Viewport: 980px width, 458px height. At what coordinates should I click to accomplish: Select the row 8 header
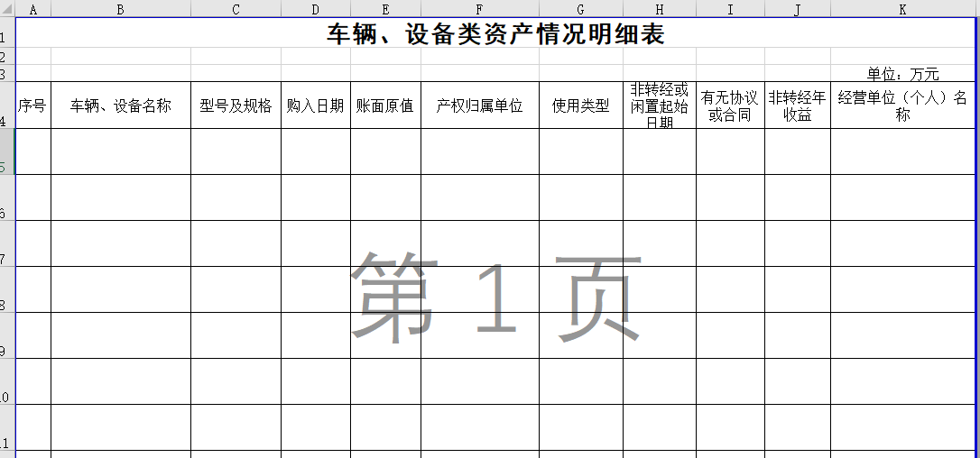tap(7, 289)
